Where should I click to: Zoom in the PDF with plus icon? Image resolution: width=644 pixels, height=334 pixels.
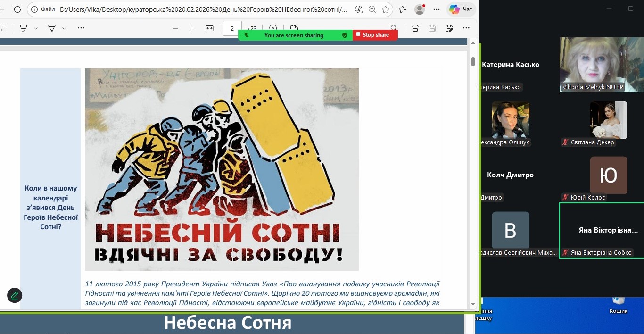point(192,28)
